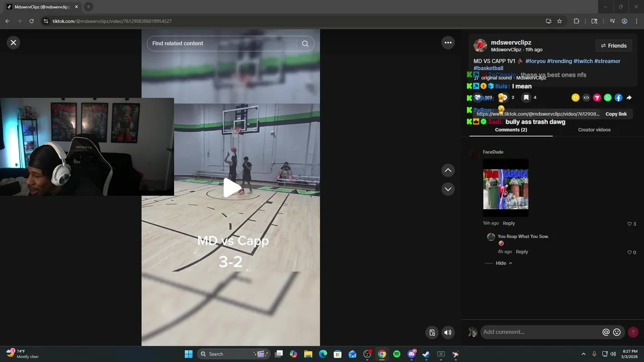Close the MdswervClipz browser tab

pyautogui.click(x=76, y=7)
